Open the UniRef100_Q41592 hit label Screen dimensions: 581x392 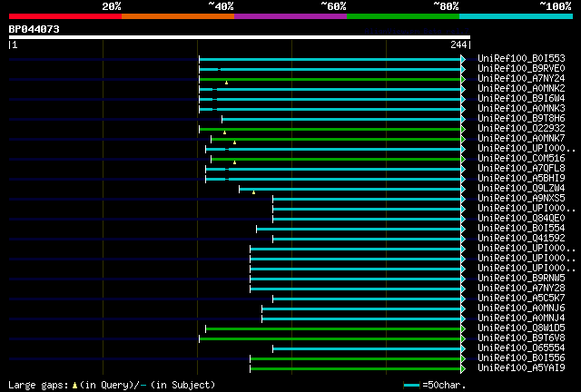tap(521, 239)
